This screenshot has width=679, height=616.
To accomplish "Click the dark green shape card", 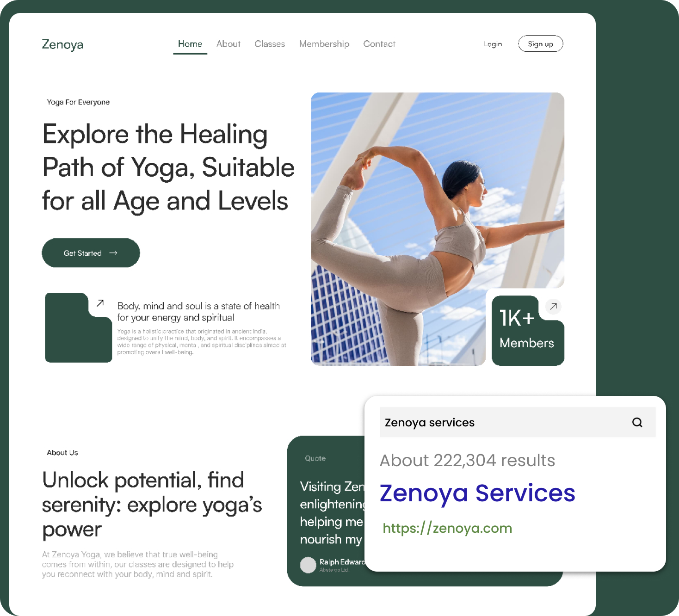I will click(78, 327).
